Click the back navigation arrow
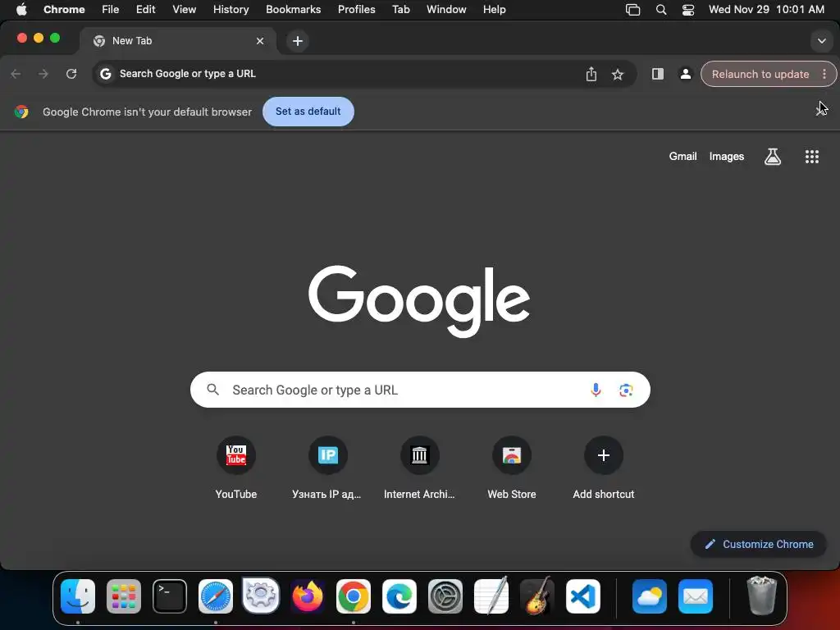Image resolution: width=840 pixels, height=630 pixels. click(16, 74)
